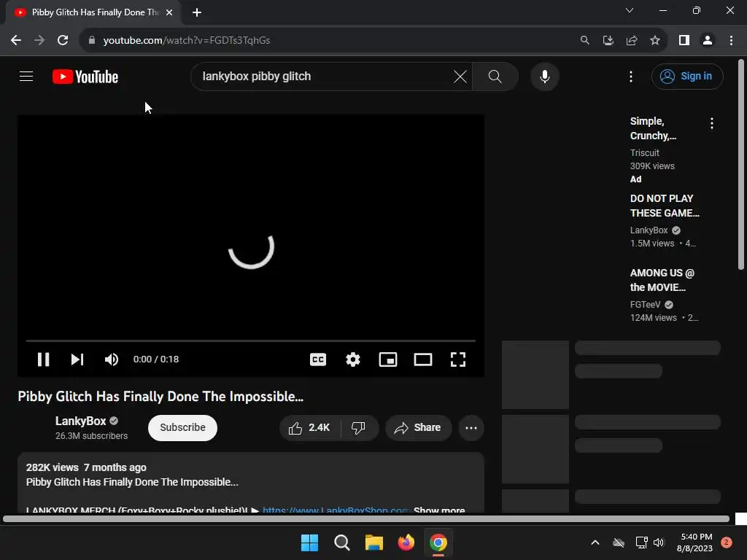Screen dimensions: 747x560
Task: Open the taskbar volume icon
Action: (x=659, y=542)
